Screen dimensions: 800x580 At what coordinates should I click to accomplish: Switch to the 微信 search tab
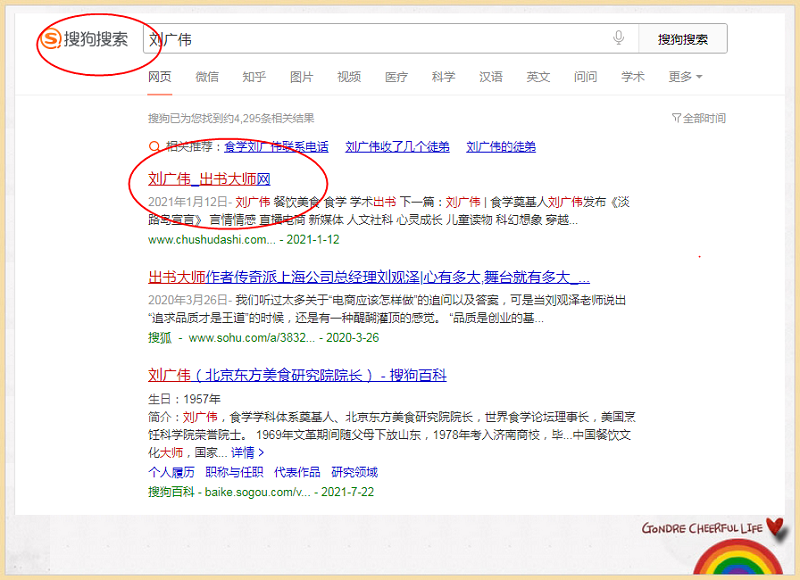coord(207,77)
